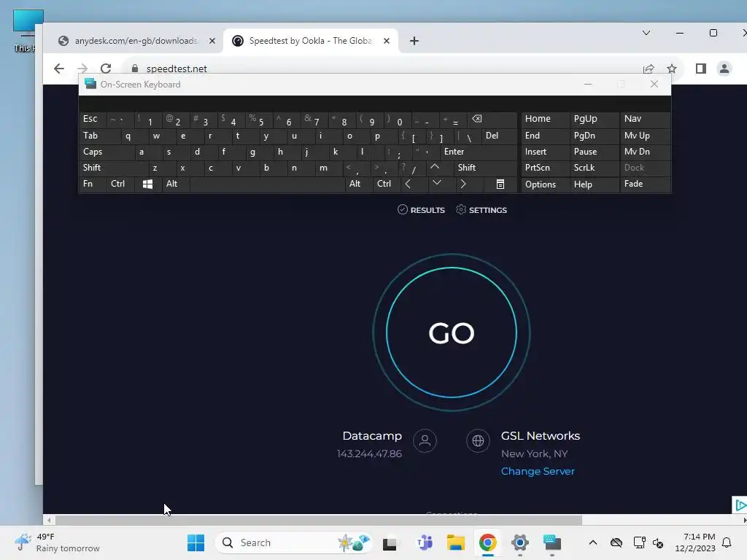Toggle the left Ctrl key on the keyboard
Screen dimensions: 747x560
[120, 184]
